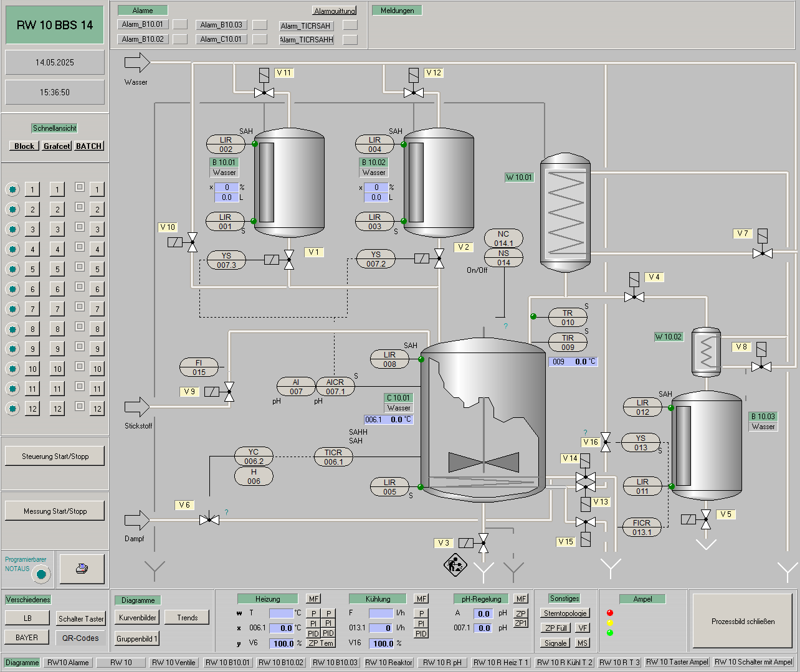Screen dimensions: 800x672
Task: Click the Sterntopologie button
Action: point(565,613)
